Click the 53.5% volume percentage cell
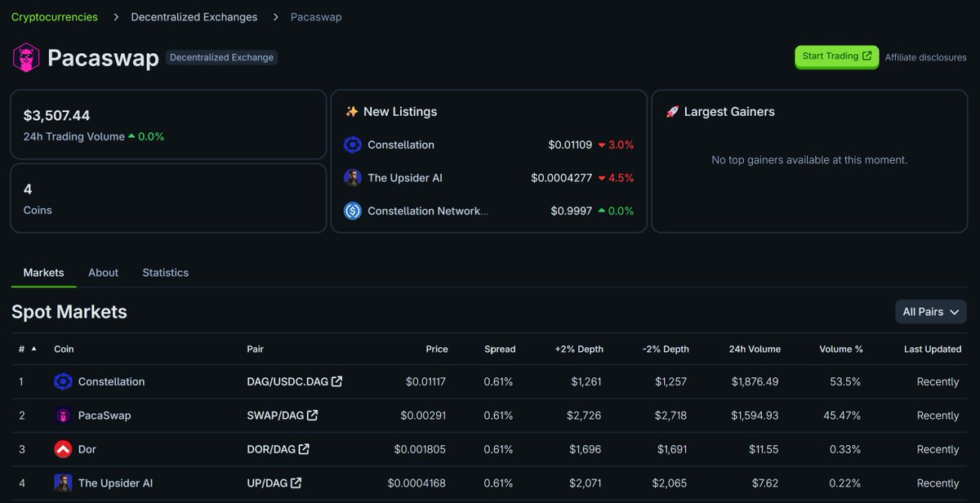The image size is (980, 503). 844,381
